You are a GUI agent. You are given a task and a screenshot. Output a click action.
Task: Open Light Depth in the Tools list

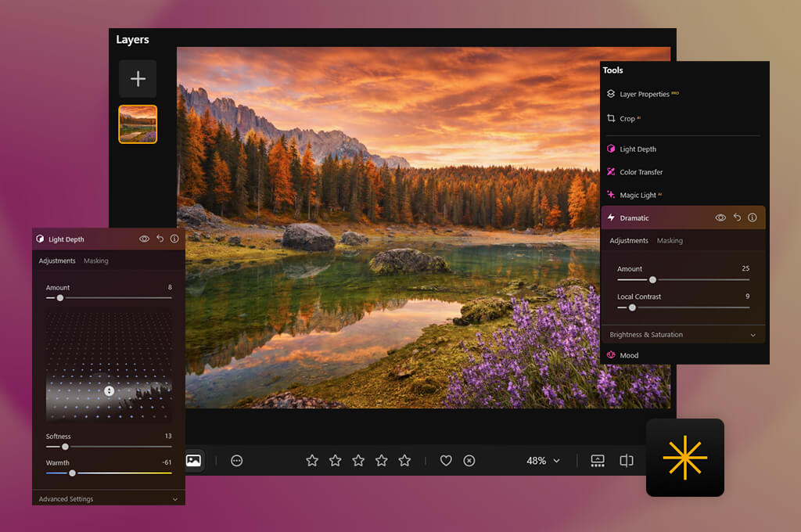[631, 149]
